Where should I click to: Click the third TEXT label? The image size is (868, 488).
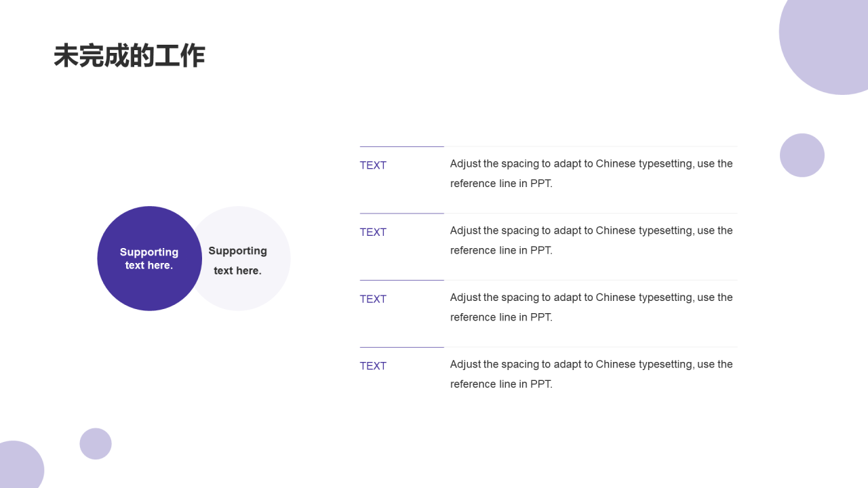click(373, 299)
